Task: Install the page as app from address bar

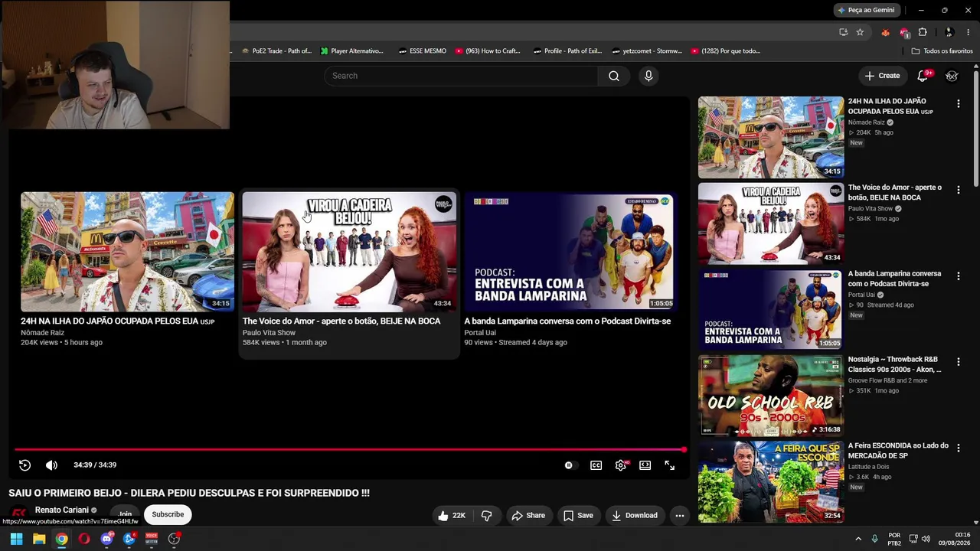Action: 843,32
